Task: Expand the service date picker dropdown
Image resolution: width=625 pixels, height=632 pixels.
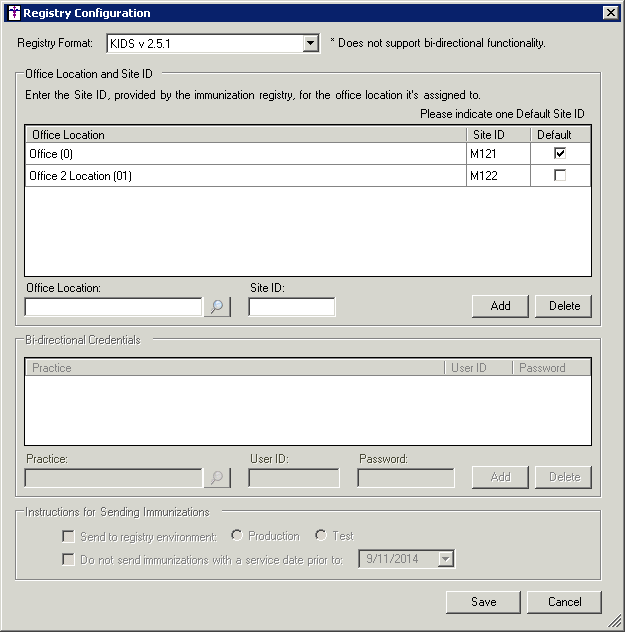Action: tap(446, 560)
